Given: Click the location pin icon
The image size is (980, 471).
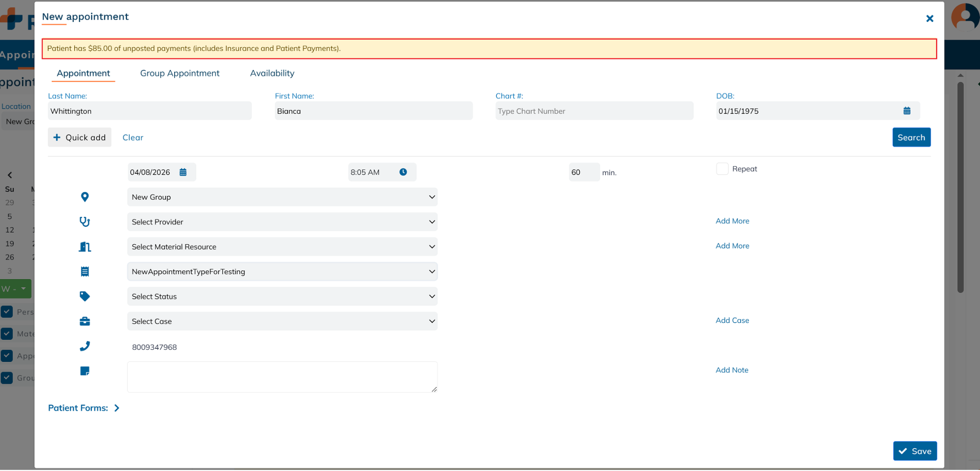Looking at the screenshot, I should coord(85,197).
